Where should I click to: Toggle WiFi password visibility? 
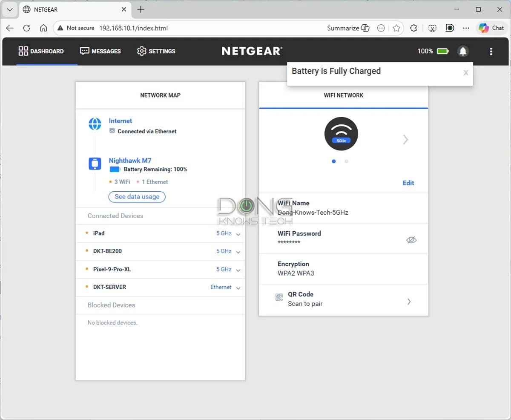pos(411,239)
